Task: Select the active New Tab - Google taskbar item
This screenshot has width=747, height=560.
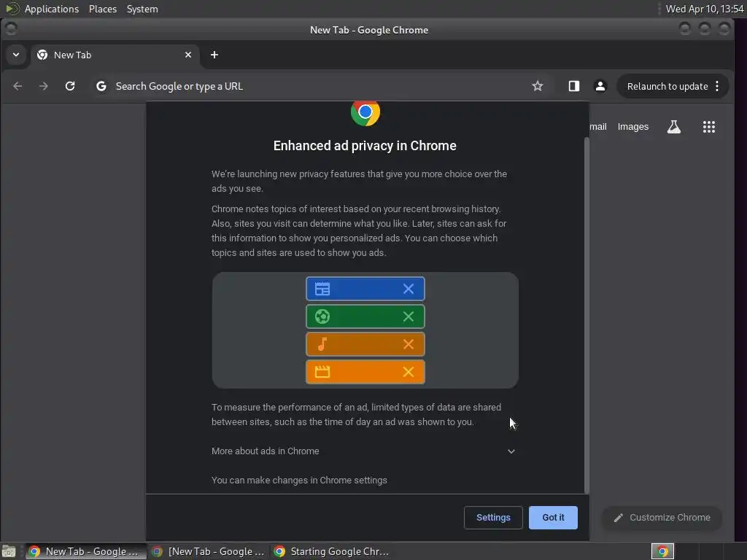Action: point(85,551)
